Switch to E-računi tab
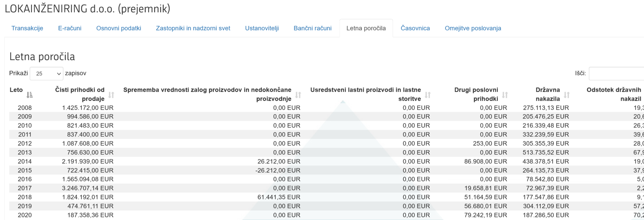The height and width of the screenshot is (220, 644). pyautogui.click(x=70, y=28)
